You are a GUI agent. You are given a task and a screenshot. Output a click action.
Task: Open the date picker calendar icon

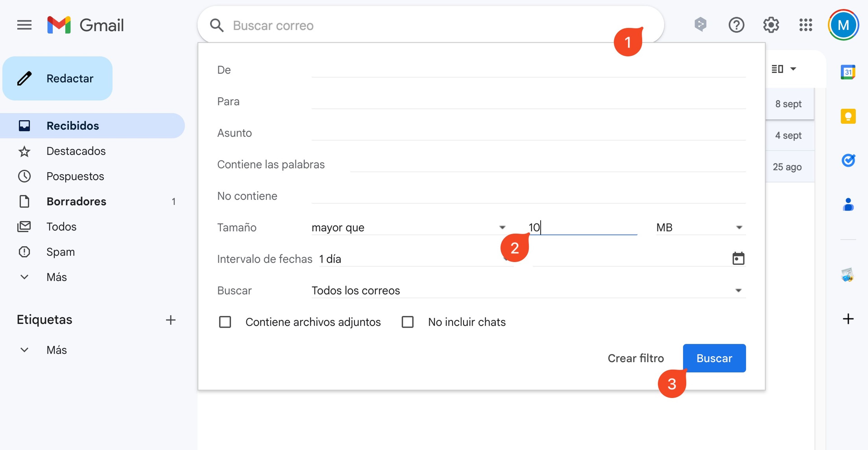[738, 259]
